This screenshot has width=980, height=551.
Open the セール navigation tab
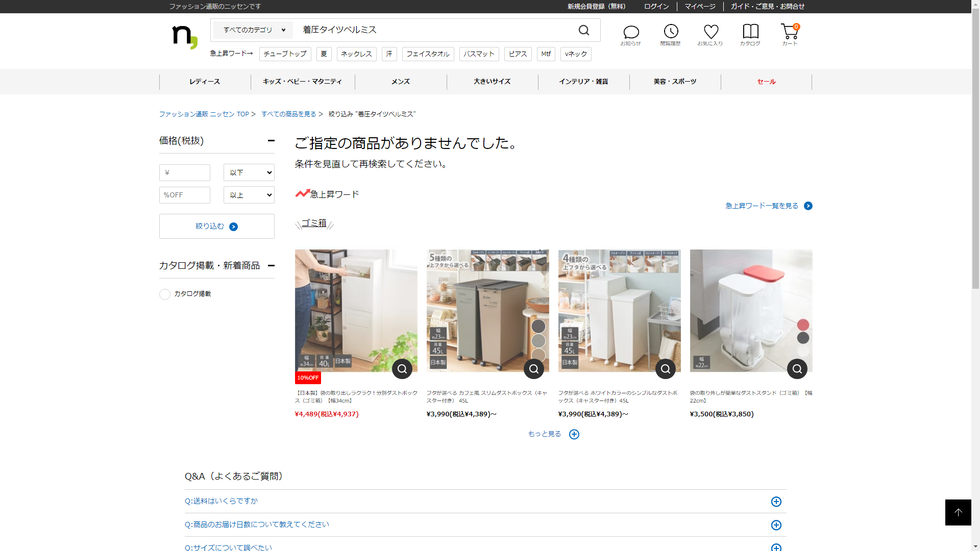(x=766, y=82)
